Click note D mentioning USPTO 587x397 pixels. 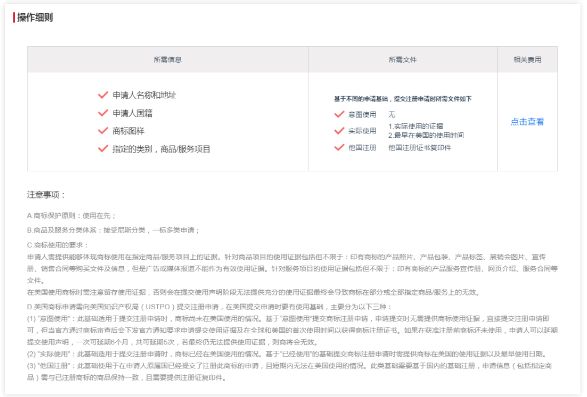pos(209,307)
